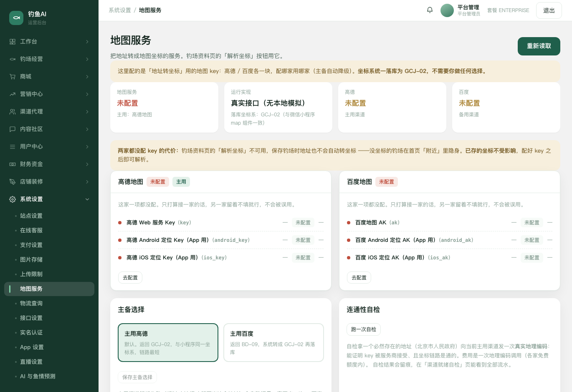Open 实名认证 in the sidebar

49,332
